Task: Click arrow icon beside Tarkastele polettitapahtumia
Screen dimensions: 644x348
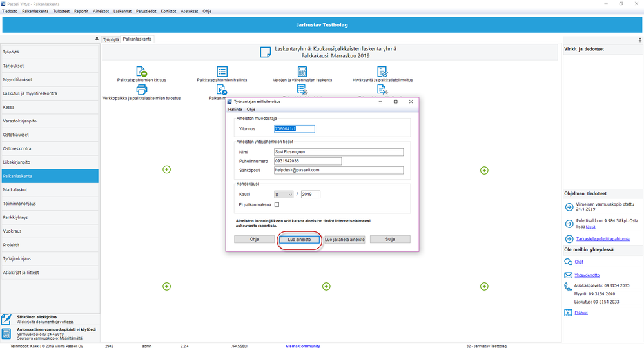Action: pyautogui.click(x=569, y=239)
